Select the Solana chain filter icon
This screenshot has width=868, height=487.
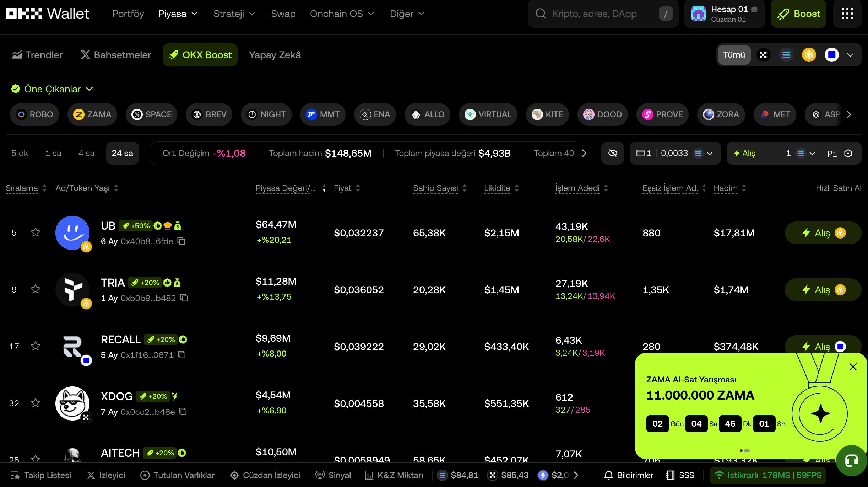pos(787,55)
